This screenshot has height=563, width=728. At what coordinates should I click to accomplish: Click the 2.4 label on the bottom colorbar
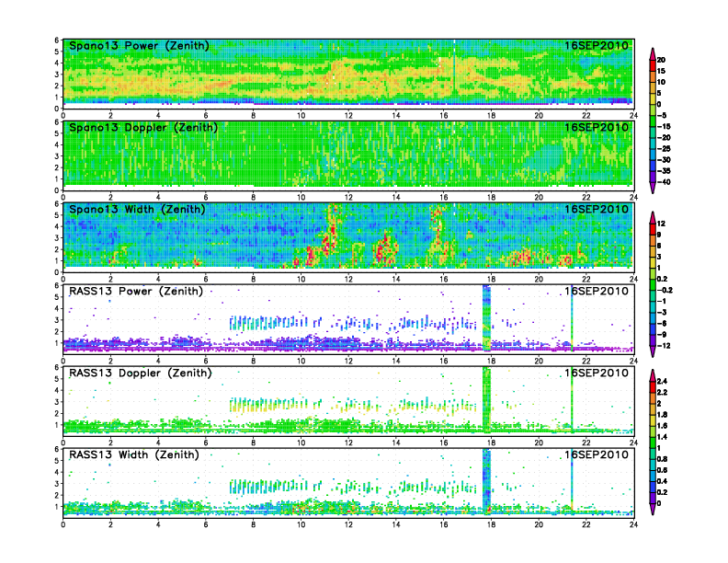(x=663, y=382)
